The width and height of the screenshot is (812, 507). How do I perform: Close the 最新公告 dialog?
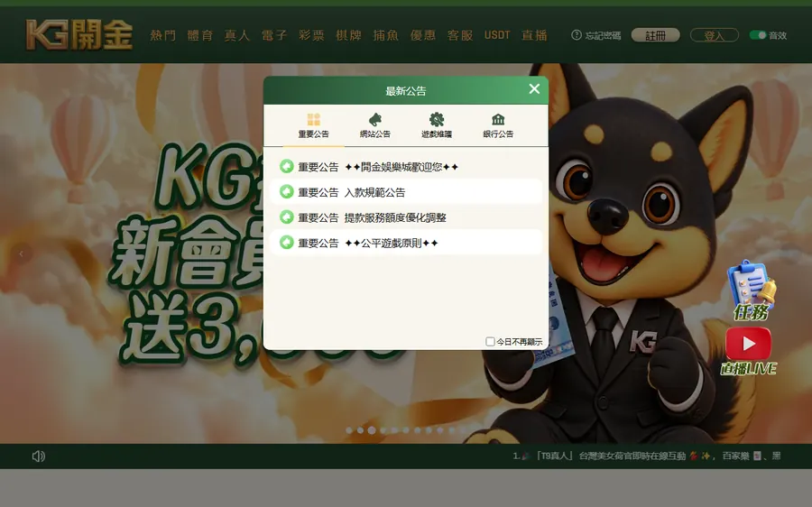coord(534,89)
